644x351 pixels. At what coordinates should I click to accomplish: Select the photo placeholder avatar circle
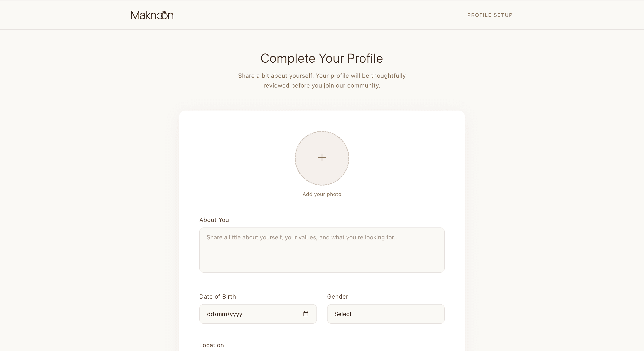322,158
